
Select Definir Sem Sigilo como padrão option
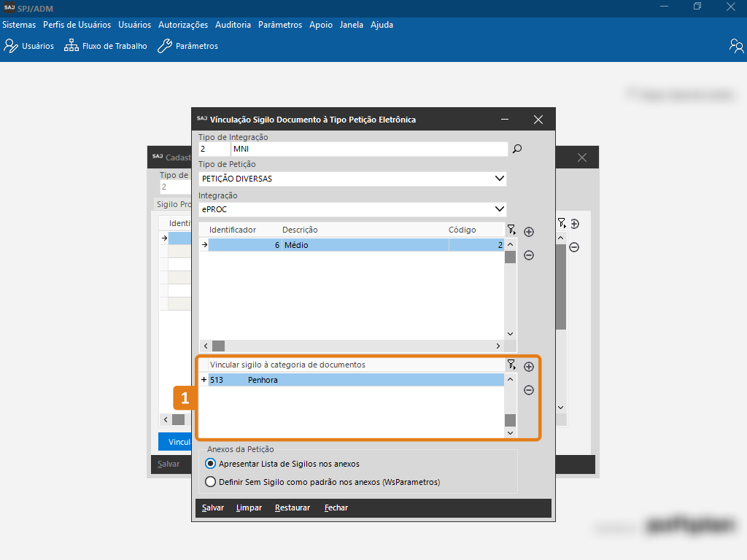click(211, 482)
